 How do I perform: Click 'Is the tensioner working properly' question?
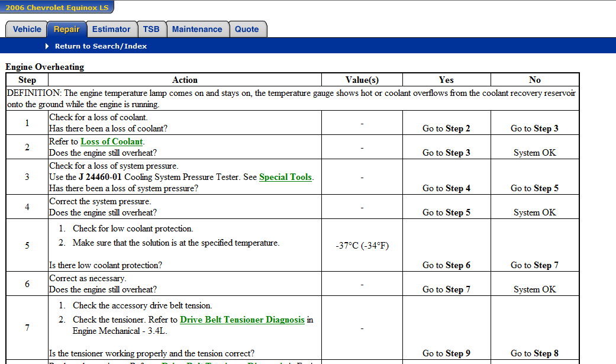151,353
